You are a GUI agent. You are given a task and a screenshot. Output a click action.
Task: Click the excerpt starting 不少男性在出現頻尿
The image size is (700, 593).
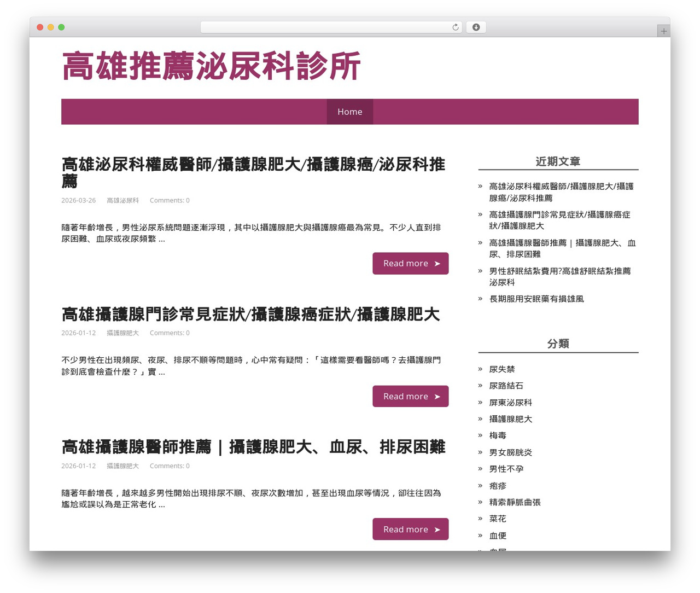pos(251,366)
